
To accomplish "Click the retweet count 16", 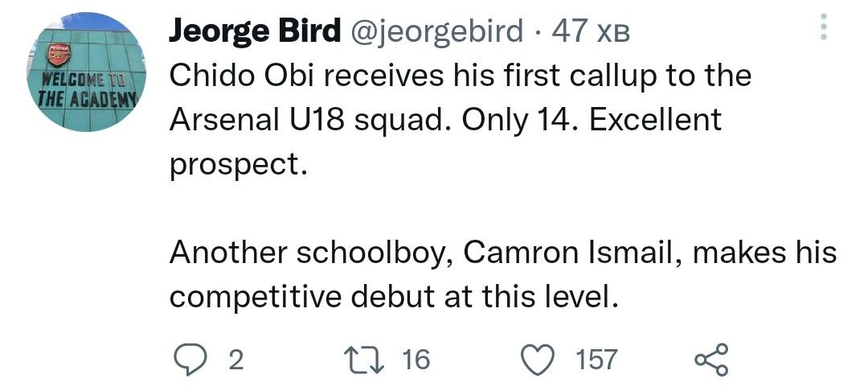I will click(416, 360).
